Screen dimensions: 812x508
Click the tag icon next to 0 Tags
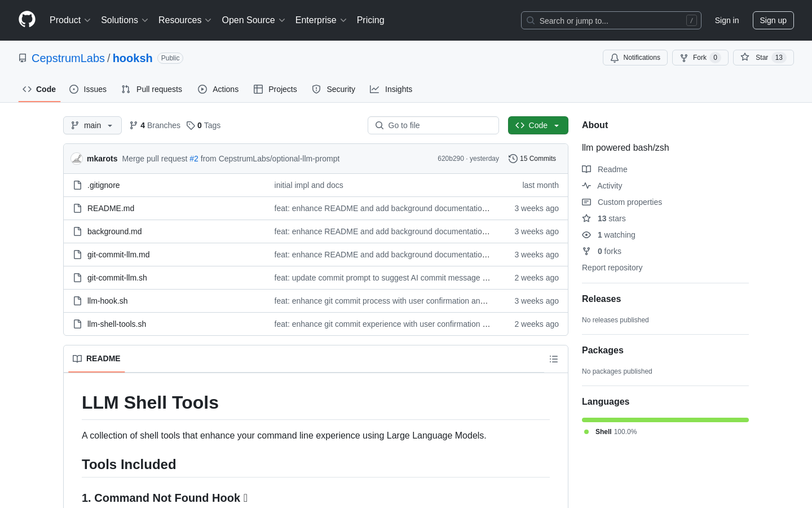point(191,125)
